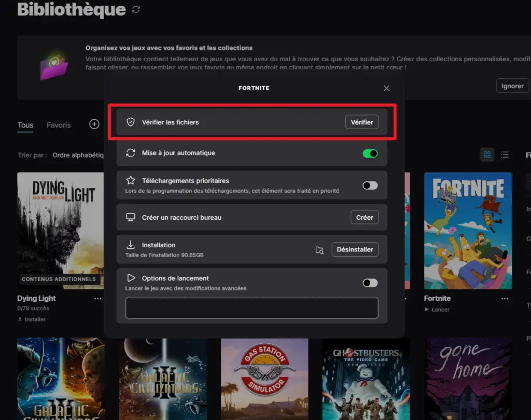Image resolution: width=531 pixels, height=420 pixels.
Task: Switch to the Favoris tab
Action: pos(59,125)
